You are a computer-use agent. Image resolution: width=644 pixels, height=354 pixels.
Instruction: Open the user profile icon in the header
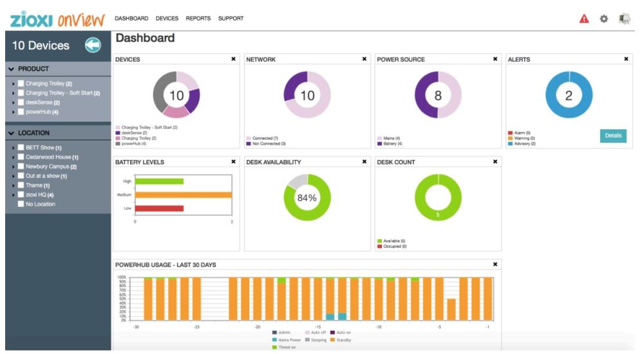click(624, 19)
